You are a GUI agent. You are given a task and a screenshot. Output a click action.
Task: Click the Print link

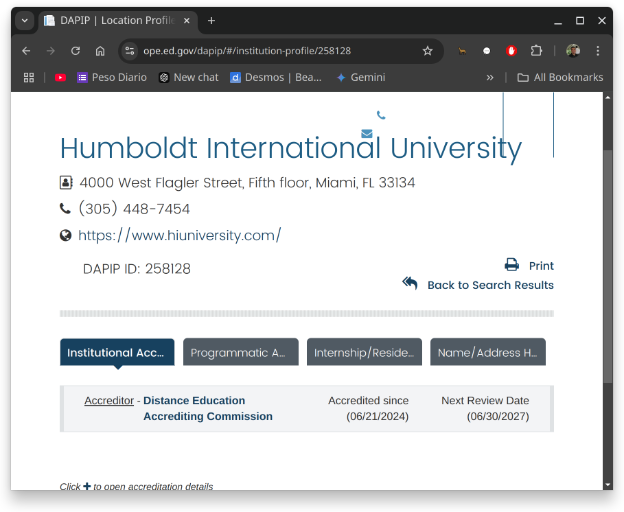pos(541,266)
